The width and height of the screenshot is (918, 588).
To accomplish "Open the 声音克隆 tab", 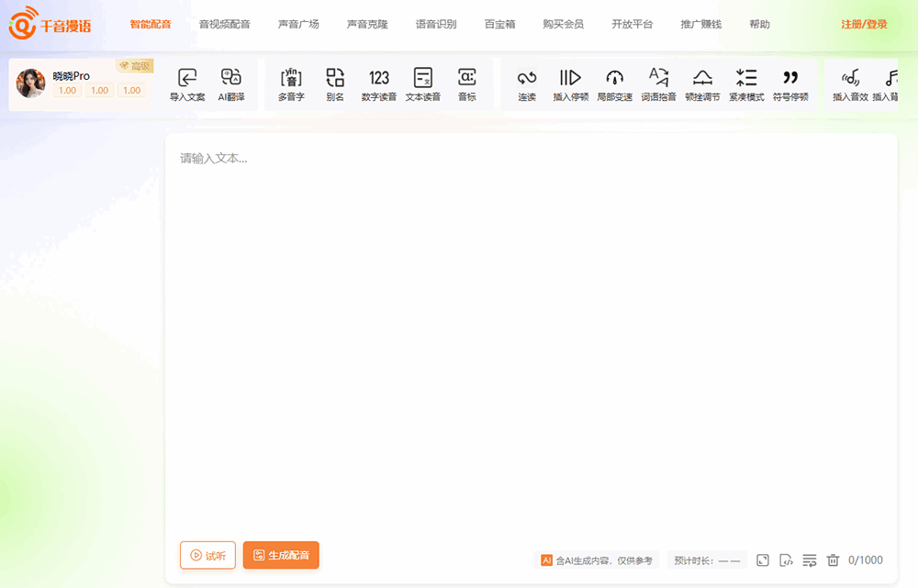I will coord(367,24).
